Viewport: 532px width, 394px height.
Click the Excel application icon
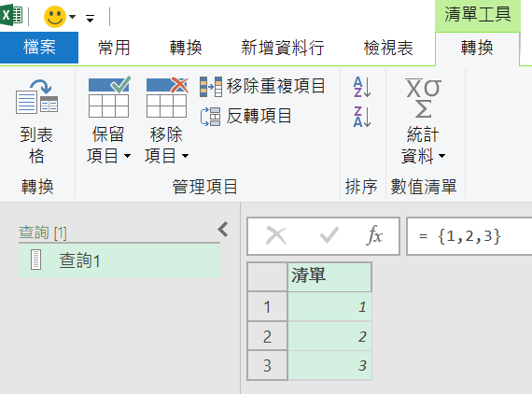pyautogui.click(x=11, y=15)
